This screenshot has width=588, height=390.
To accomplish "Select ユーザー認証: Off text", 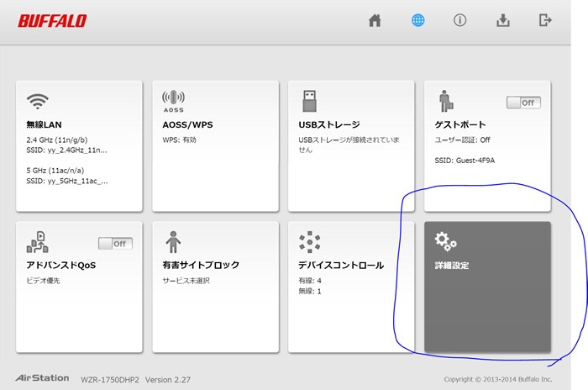I will tap(462, 140).
